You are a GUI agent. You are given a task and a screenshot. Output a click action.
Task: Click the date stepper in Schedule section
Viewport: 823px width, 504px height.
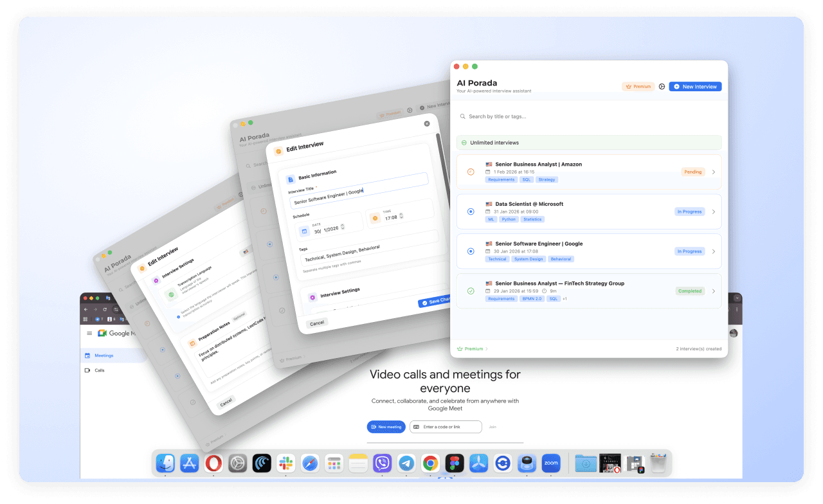tap(343, 226)
